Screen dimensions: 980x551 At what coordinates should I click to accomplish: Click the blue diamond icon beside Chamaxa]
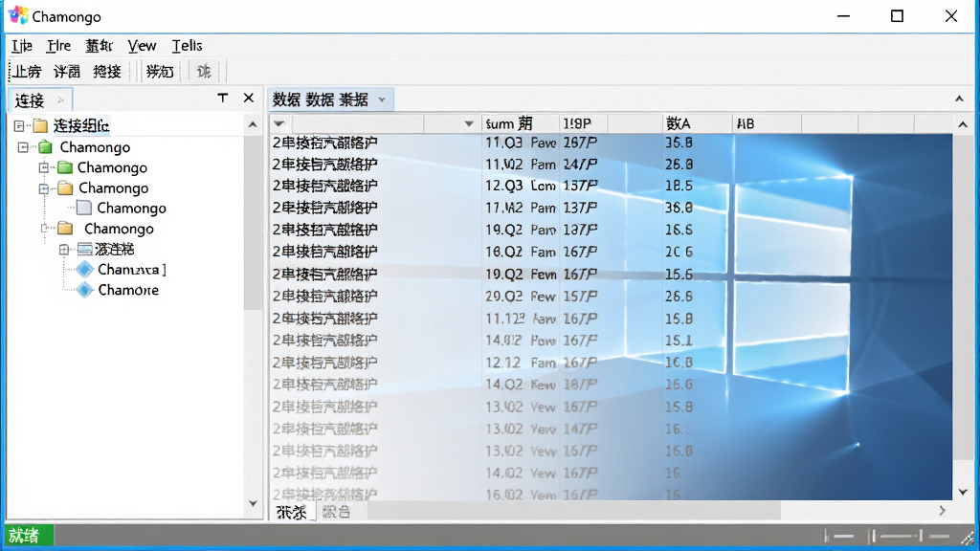coord(85,270)
